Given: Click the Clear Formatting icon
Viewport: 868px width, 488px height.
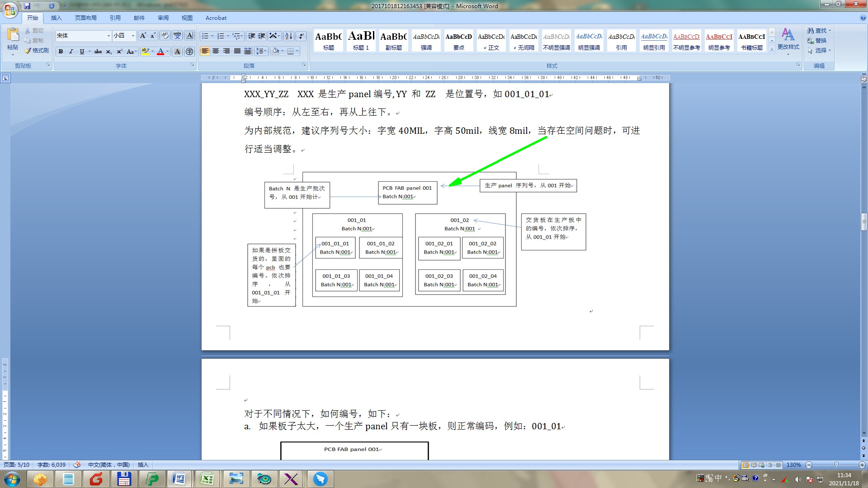Looking at the screenshot, I should point(165,36).
